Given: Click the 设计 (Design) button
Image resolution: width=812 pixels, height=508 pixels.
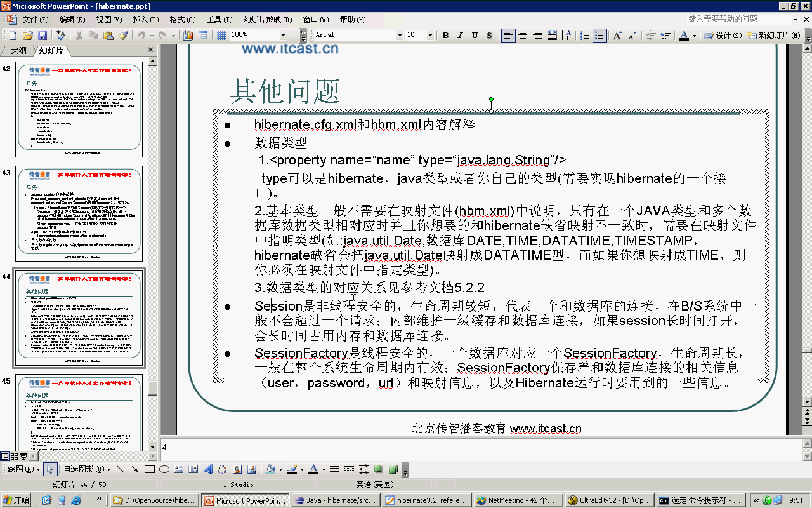Looking at the screenshot, I should (x=723, y=36).
